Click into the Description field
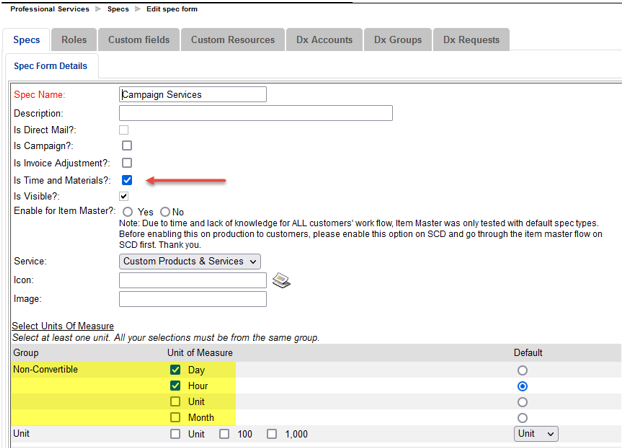 [x=256, y=113]
